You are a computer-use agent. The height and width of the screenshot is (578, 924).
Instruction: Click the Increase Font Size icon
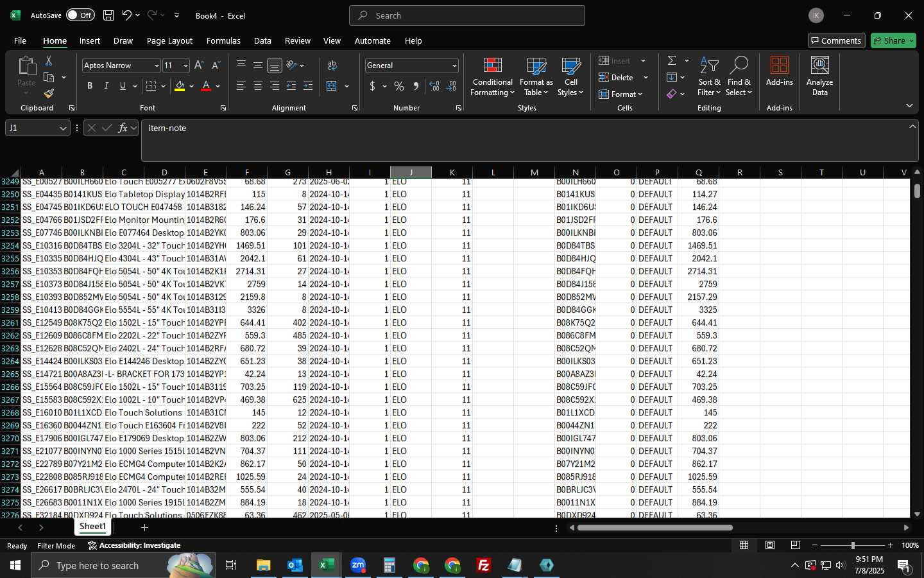click(199, 66)
